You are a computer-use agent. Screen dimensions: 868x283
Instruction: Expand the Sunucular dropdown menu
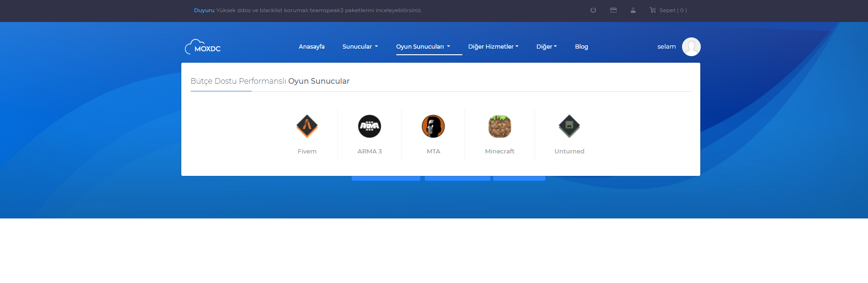point(360,47)
